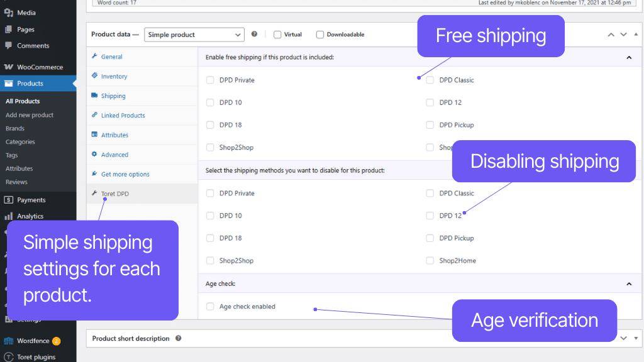Open the Brands submenu link

point(15,128)
